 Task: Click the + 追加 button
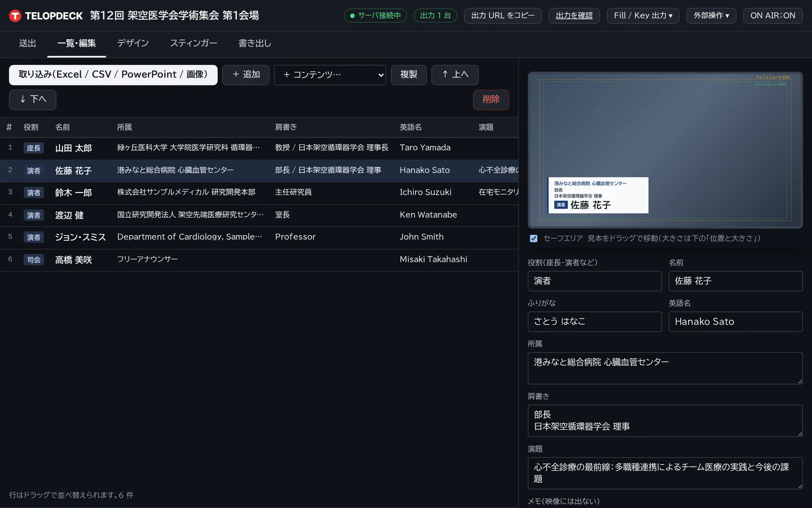[246, 75]
